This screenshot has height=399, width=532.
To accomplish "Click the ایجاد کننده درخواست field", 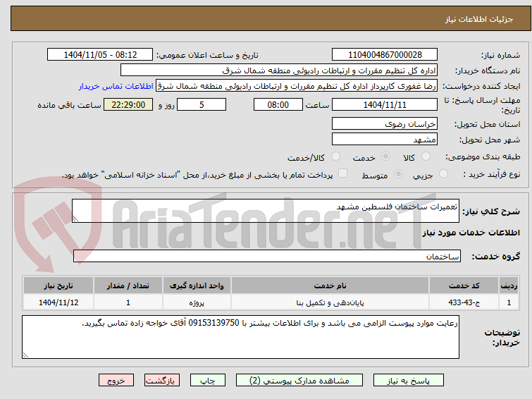I will (x=297, y=86).
